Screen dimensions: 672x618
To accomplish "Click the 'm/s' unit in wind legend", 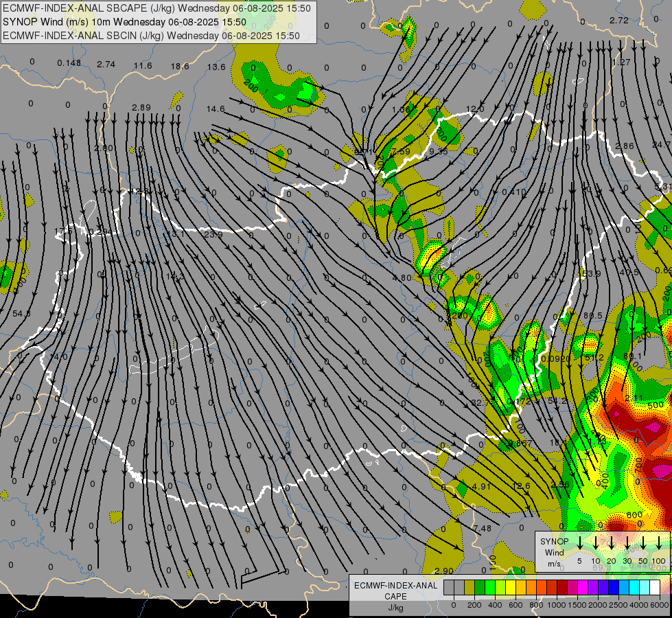I will 554,564.
